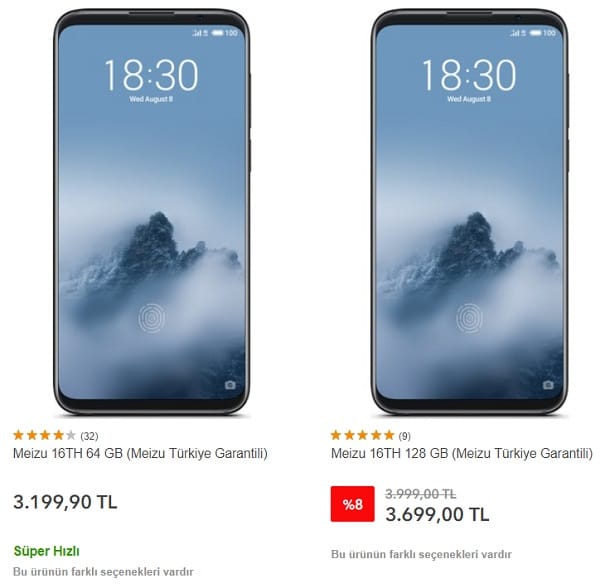
Task: Click the Meizu 16TH 64 GB title link
Action: click(x=140, y=453)
